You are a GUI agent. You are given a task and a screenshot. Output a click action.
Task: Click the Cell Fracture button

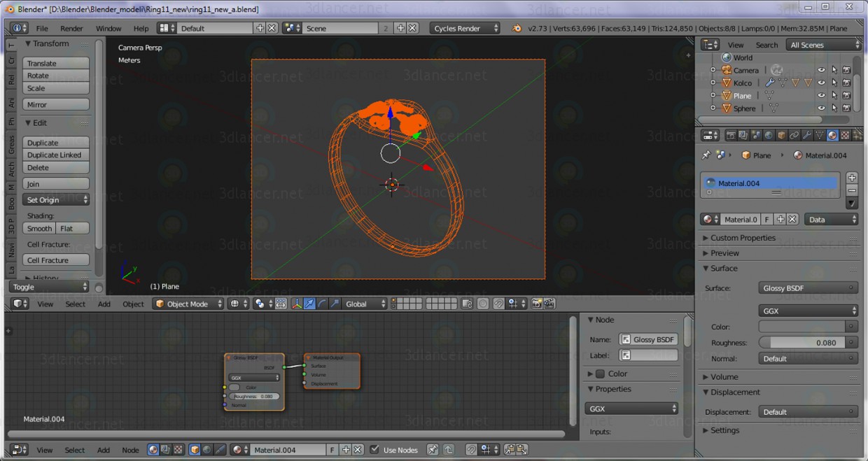(56, 260)
